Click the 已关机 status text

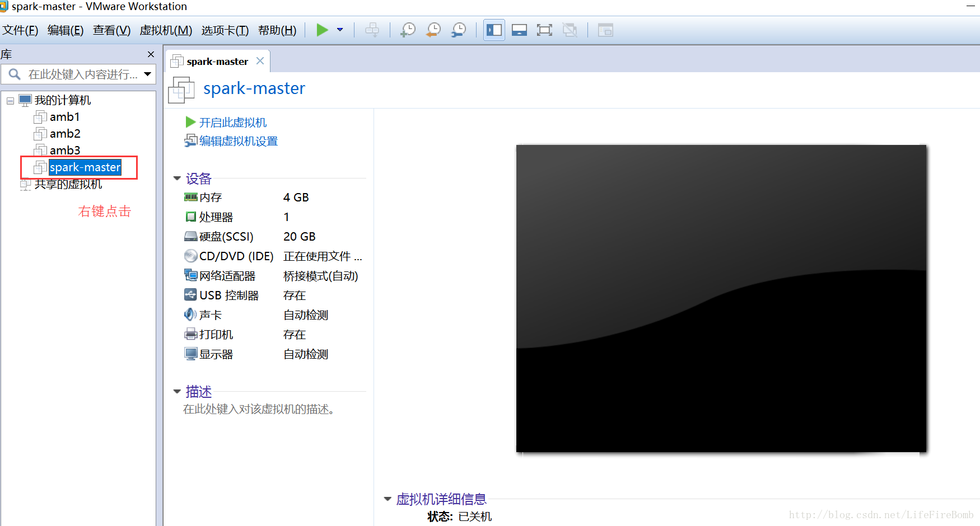[x=475, y=516]
